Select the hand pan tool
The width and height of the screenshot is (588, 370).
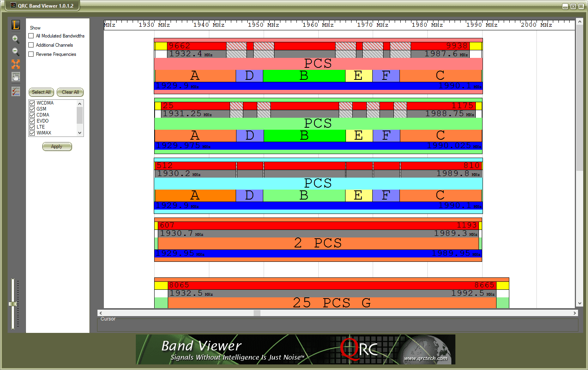(16, 77)
